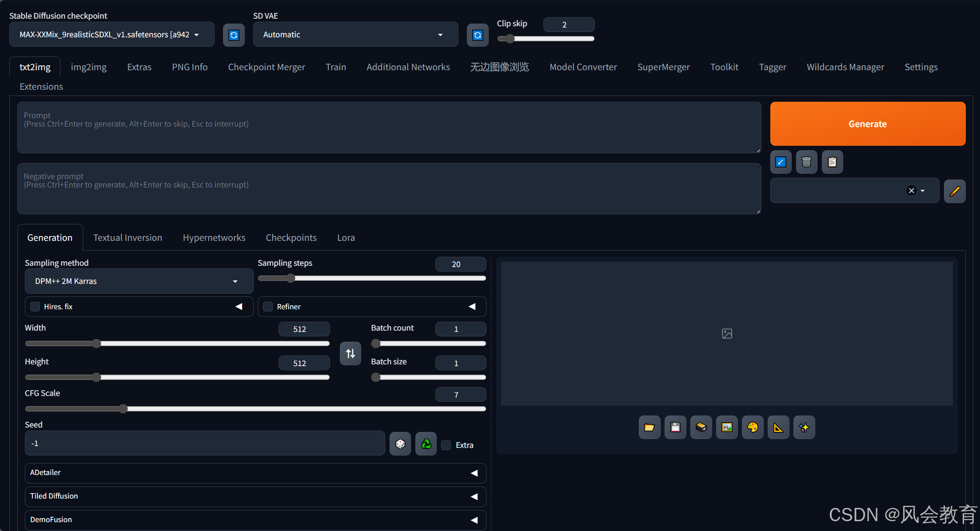Enable the Refiner checkbox
The image size is (980, 531).
point(268,307)
